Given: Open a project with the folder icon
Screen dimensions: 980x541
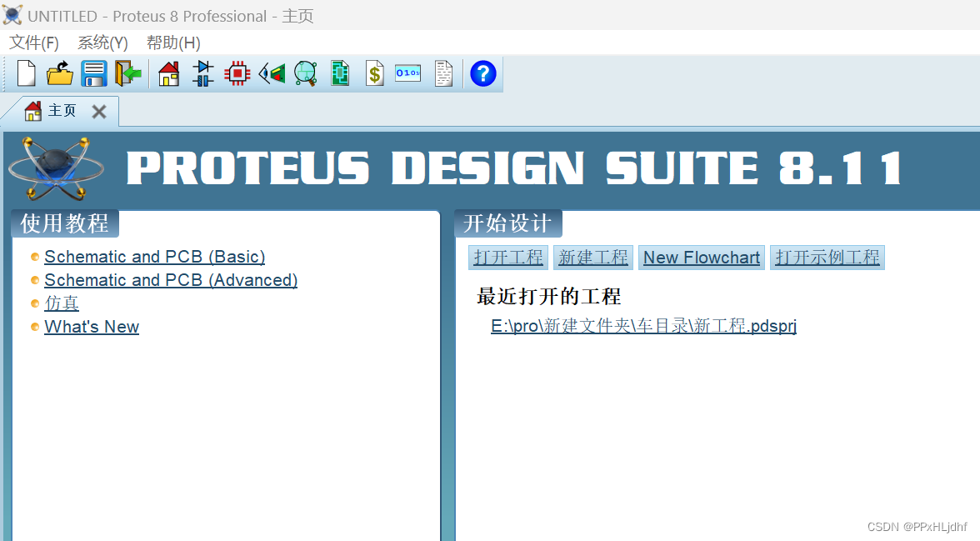Looking at the screenshot, I should 60,74.
